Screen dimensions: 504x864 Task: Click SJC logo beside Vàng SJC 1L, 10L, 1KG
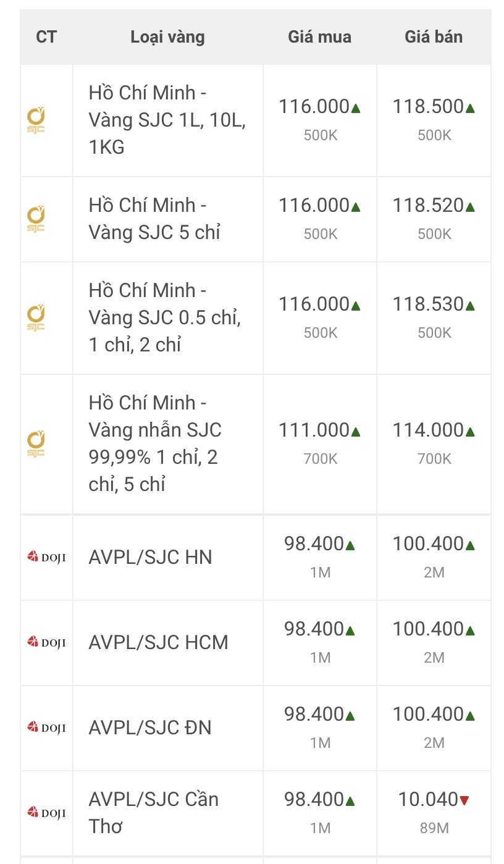point(36,120)
